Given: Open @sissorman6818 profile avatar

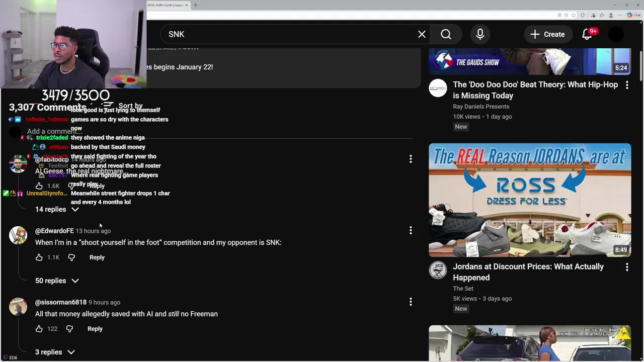Looking at the screenshot, I should (x=18, y=307).
